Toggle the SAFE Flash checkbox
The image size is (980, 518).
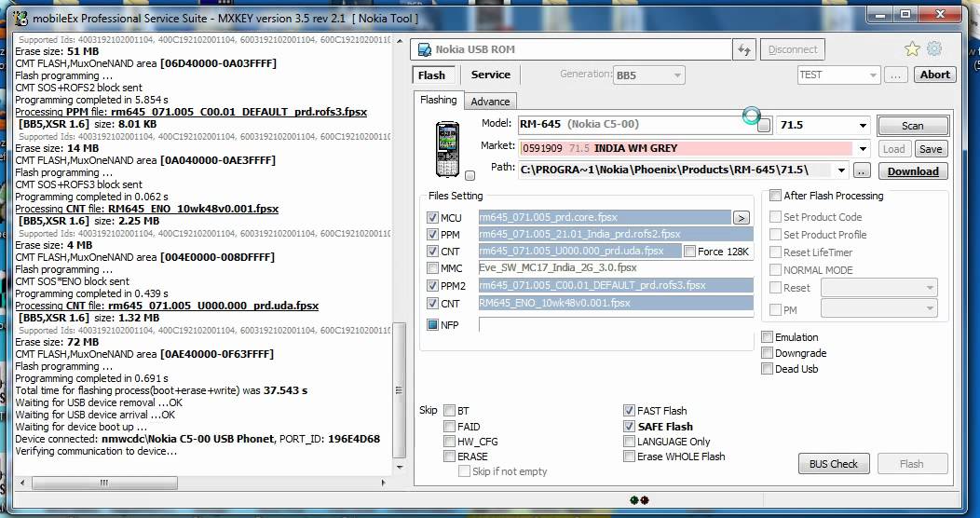(629, 426)
